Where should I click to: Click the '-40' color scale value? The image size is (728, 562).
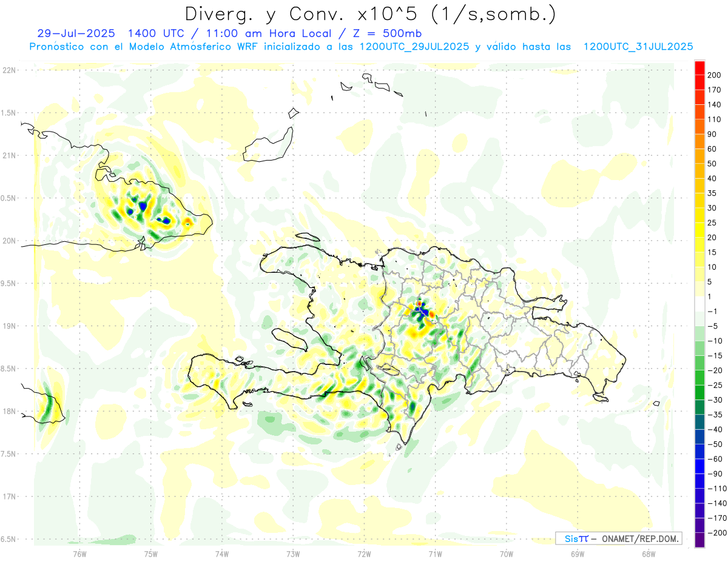[x=714, y=429]
